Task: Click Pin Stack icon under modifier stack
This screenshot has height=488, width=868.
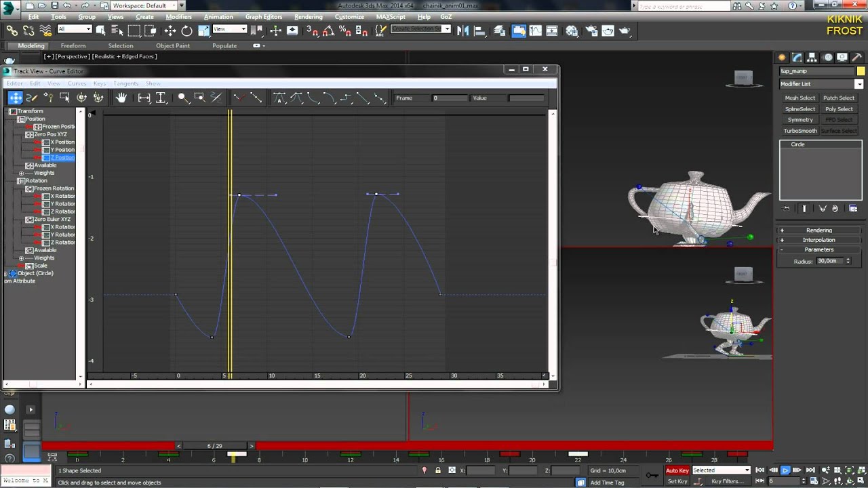Action: click(x=787, y=209)
